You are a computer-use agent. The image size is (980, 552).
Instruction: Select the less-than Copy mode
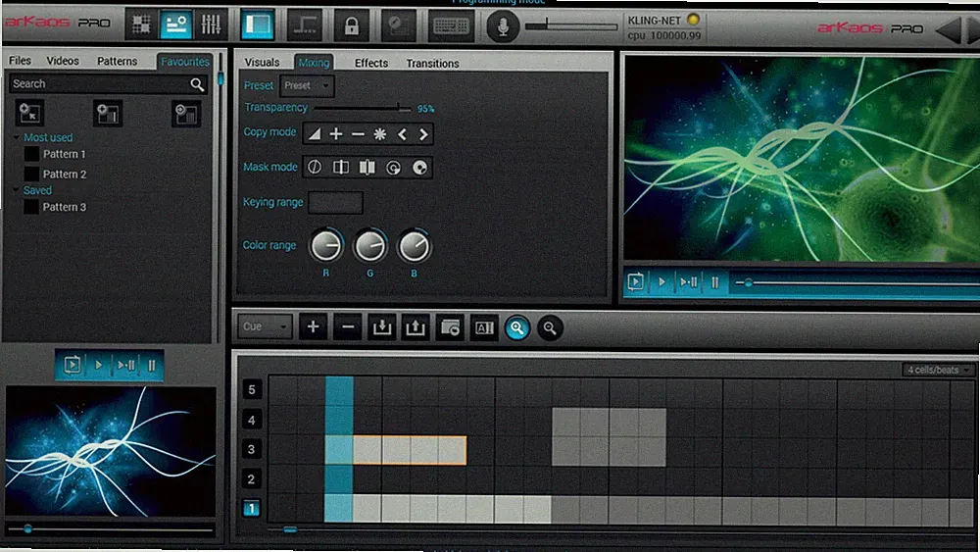[402, 133]
